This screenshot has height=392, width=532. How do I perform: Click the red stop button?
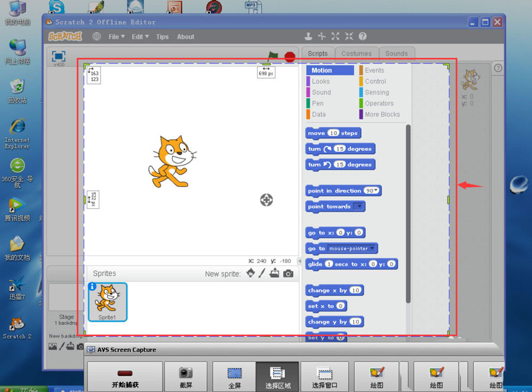tap(290, 57)
